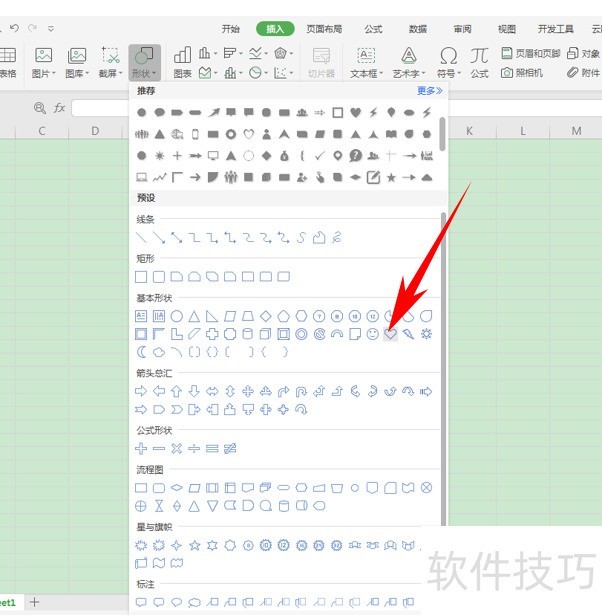Image resolution: width=602 pixels, height=616 pixels.
Task: Click the shapes panel vertical scrollbar
Action: (x=443, y=369)
